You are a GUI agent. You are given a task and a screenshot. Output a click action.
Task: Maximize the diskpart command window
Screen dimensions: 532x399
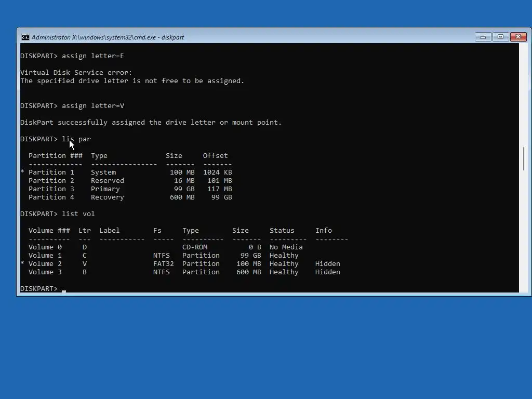[500, 37]
